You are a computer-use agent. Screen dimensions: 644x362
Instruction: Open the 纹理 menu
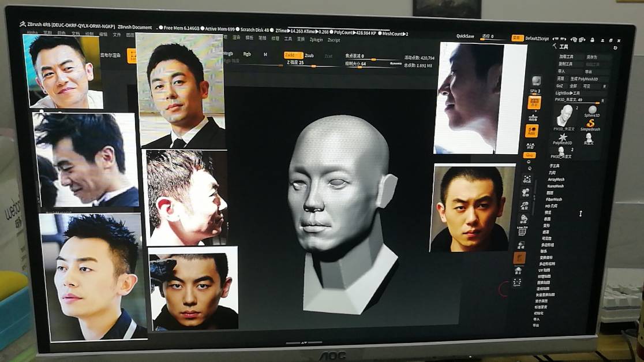point(275,38)
